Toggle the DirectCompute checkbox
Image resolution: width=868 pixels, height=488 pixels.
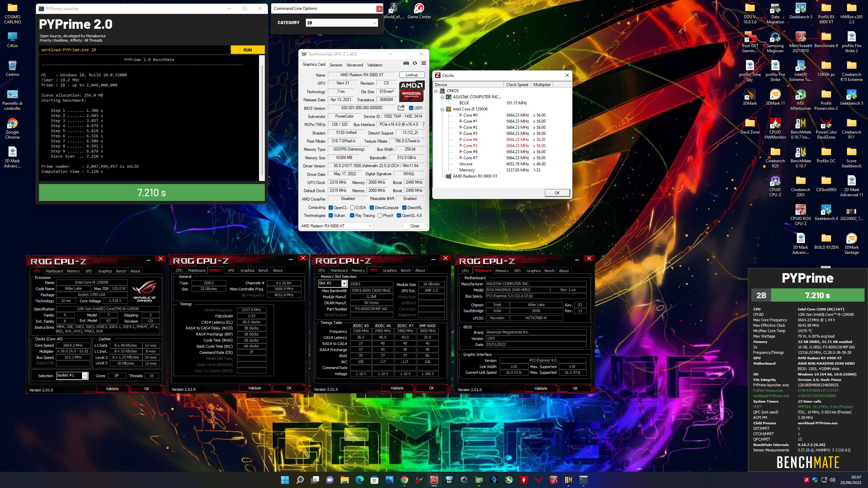click(372, 208)
